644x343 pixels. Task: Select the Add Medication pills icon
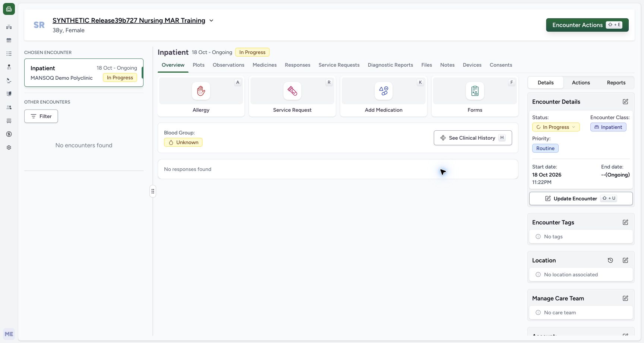point(383,91)
